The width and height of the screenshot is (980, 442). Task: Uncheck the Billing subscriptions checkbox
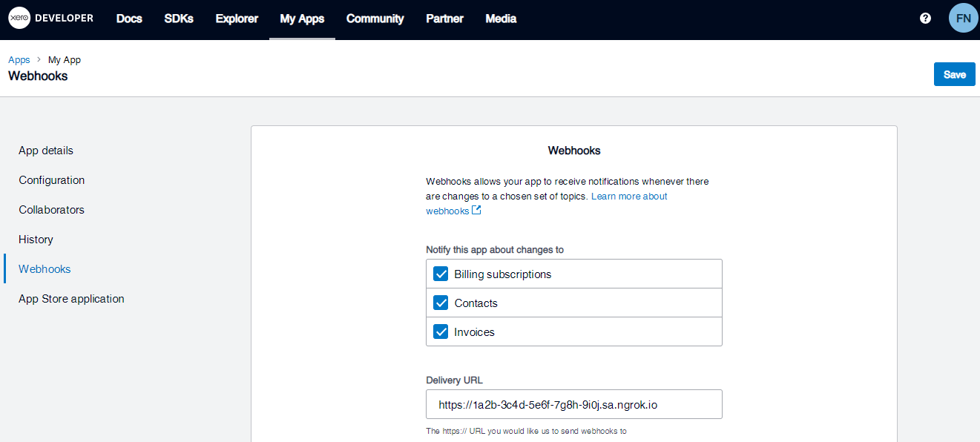pos(441,274)
